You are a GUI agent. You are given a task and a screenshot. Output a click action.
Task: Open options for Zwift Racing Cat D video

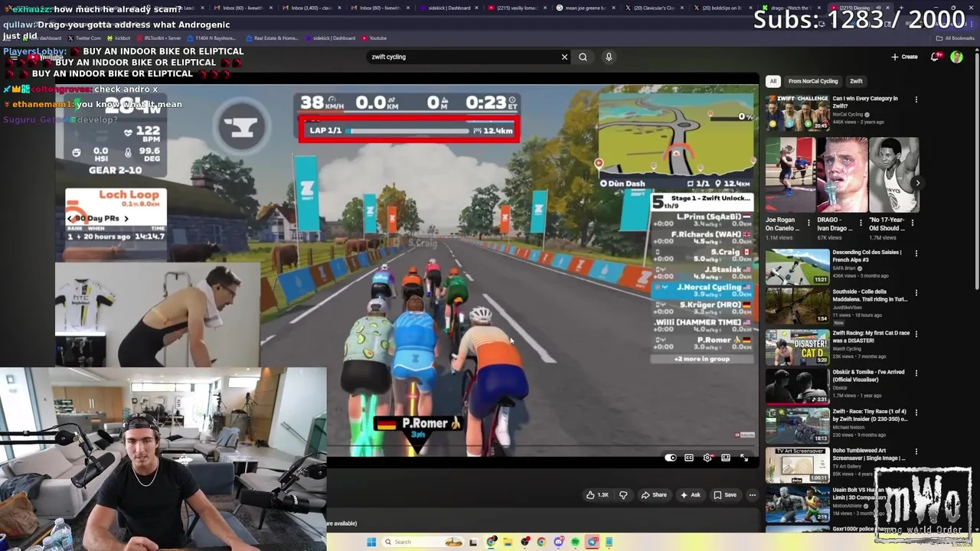916,334
